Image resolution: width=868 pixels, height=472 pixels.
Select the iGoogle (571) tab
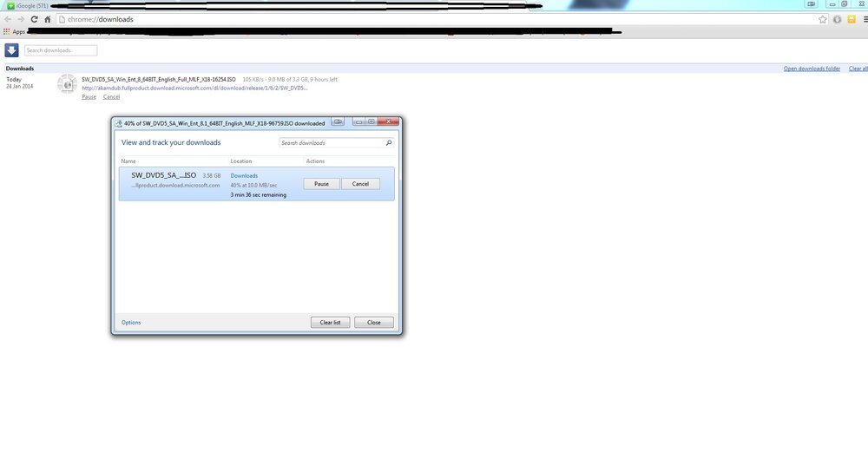28,5
